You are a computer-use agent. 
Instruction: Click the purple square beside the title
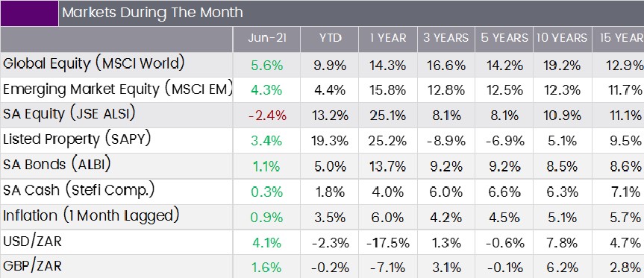(x=29, y=13)
